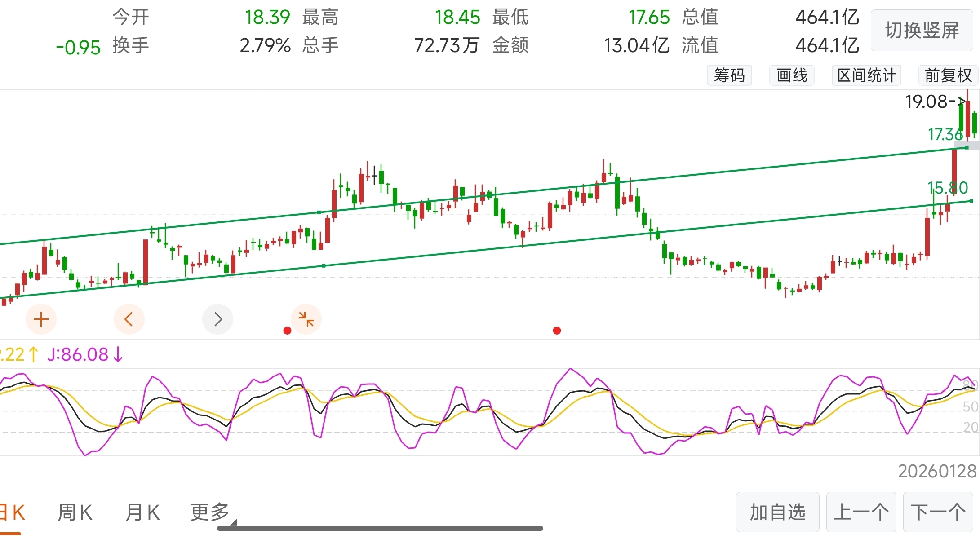This screenshot has height=539, width=980.
Task: Go to next stock with 下一个
Action: coord(938,512)
